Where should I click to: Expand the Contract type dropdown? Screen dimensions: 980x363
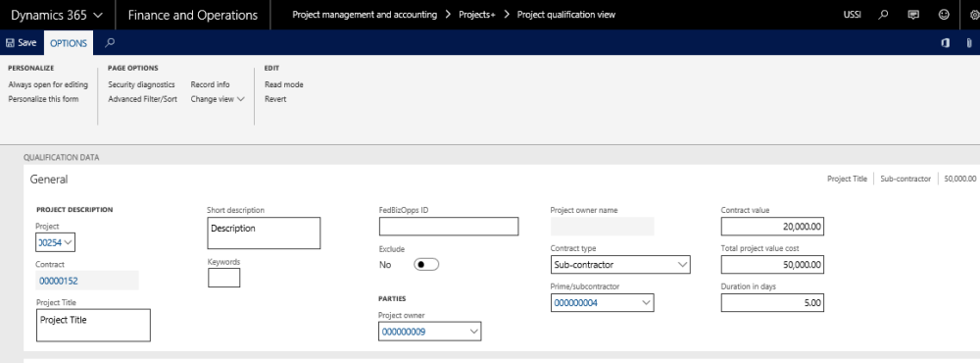682,265
